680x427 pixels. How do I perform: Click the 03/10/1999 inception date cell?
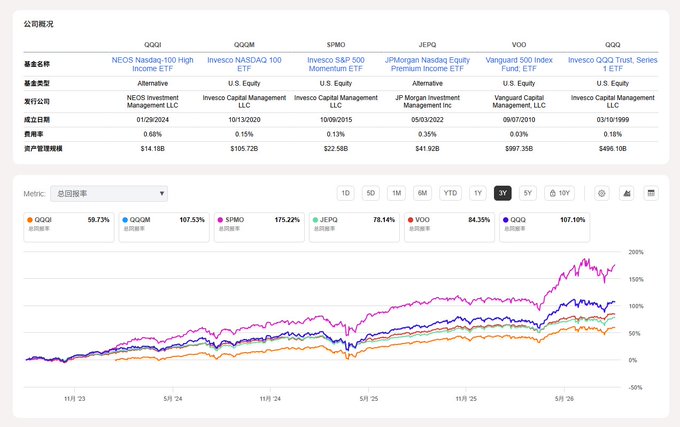613,120
